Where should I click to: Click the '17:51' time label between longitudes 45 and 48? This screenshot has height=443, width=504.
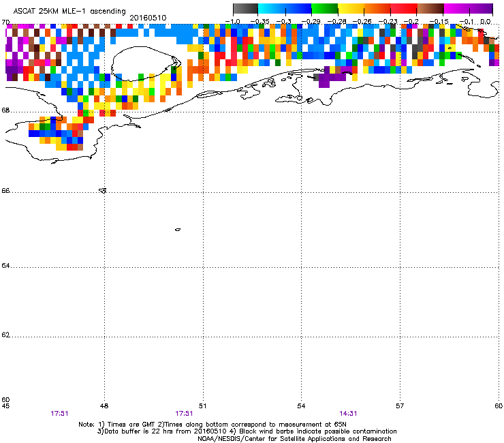coord(59,414)
